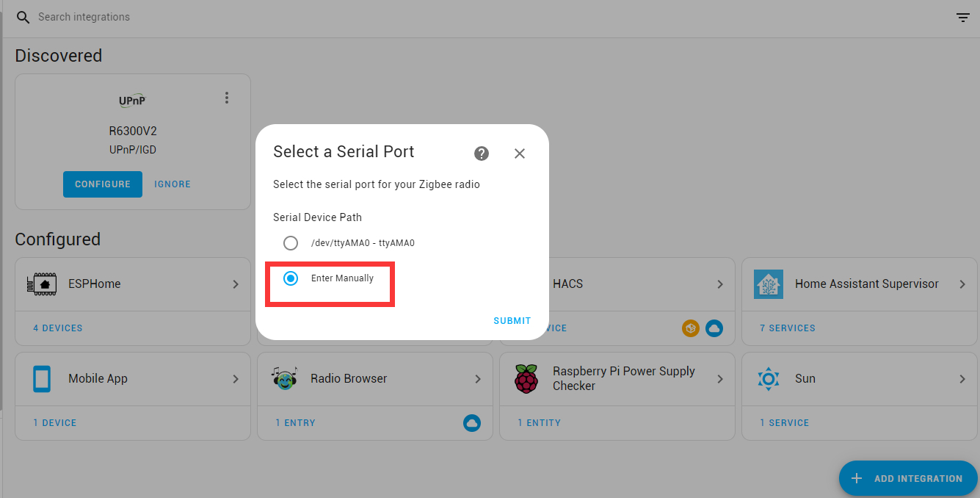Configure the discovered R6300V2 device
This screenshot has width=980, height=498.
coord(103,184)
